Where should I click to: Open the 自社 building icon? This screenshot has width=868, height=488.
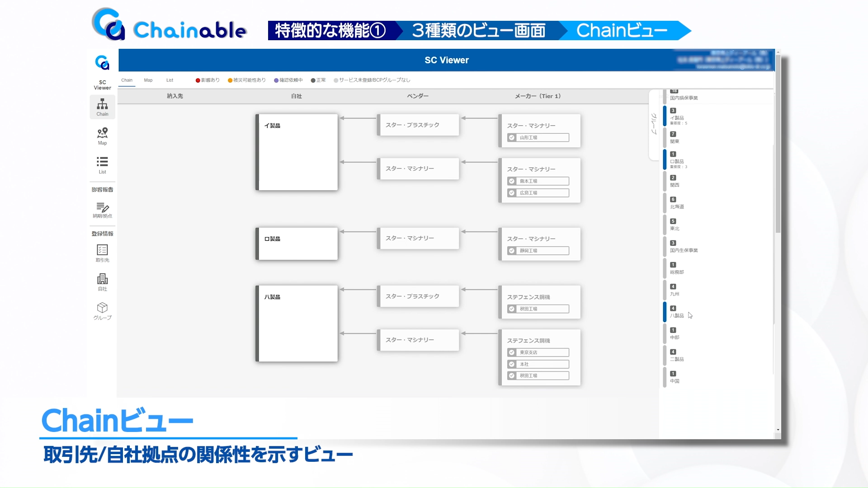pyautogui.click(x=102, y=282)
